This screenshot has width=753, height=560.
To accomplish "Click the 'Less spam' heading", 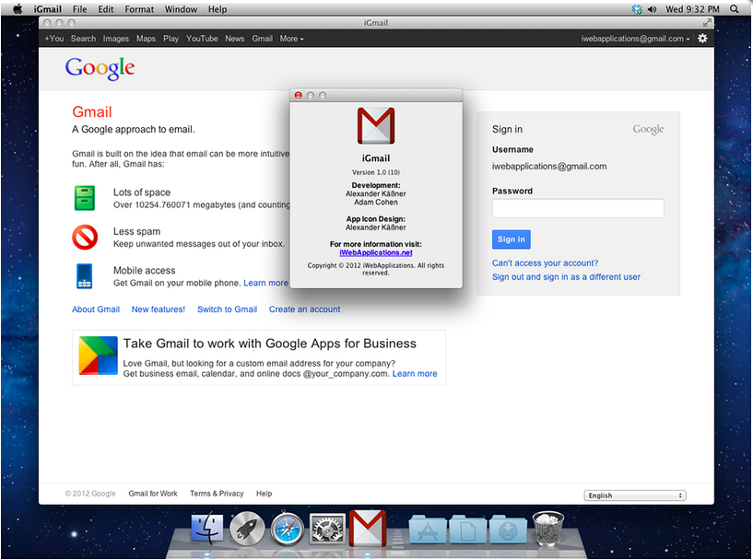I will [136, 231].
